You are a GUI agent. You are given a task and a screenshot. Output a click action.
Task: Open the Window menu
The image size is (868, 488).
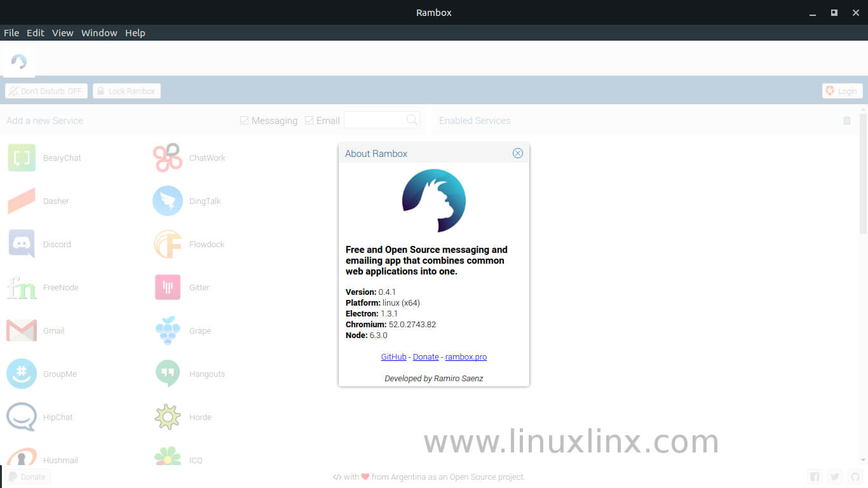pos(99,33)
